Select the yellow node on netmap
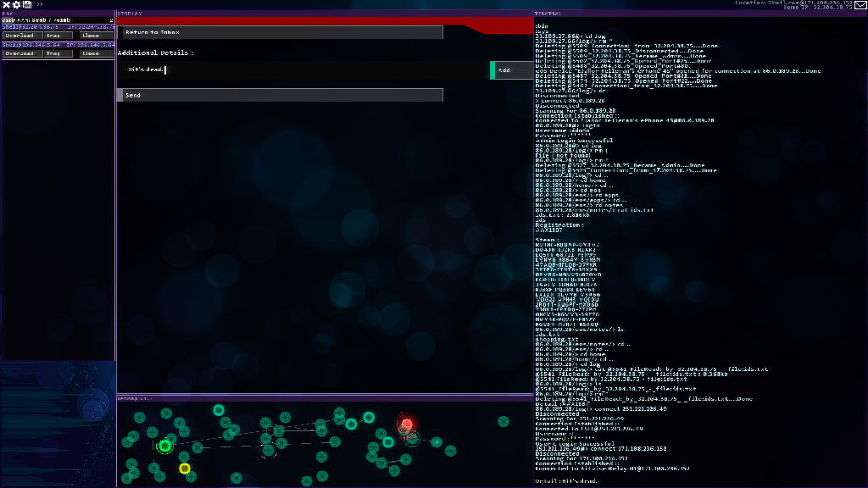 point(185,469)
